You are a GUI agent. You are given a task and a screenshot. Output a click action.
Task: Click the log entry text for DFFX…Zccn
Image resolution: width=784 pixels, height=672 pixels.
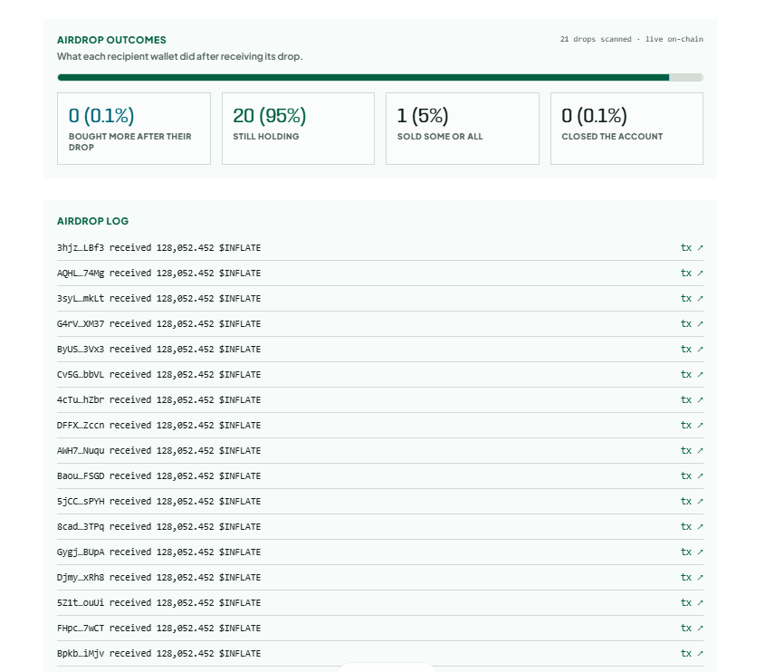[x=159, y=426]
